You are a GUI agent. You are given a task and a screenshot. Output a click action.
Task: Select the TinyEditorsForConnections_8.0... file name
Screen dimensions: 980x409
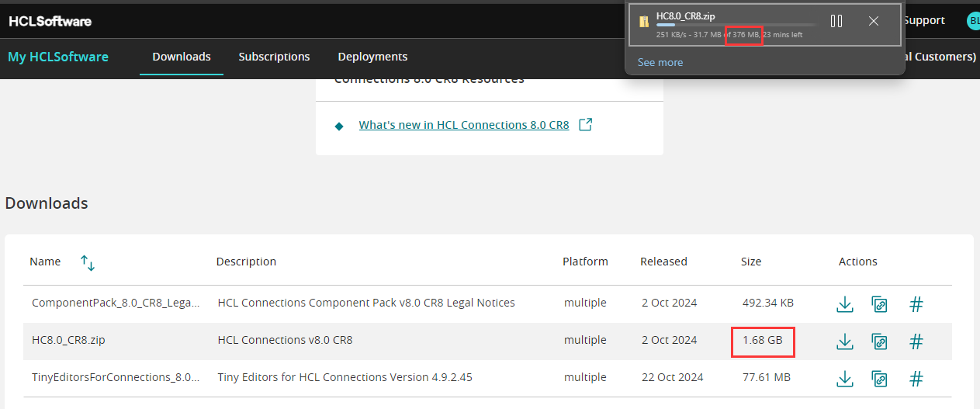116,377
